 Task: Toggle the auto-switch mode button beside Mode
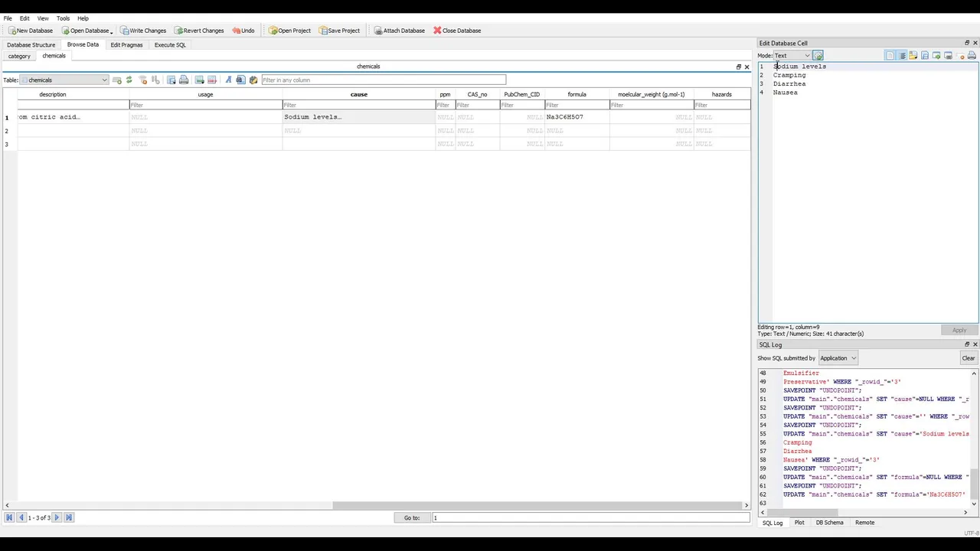[x=818, y=56]
